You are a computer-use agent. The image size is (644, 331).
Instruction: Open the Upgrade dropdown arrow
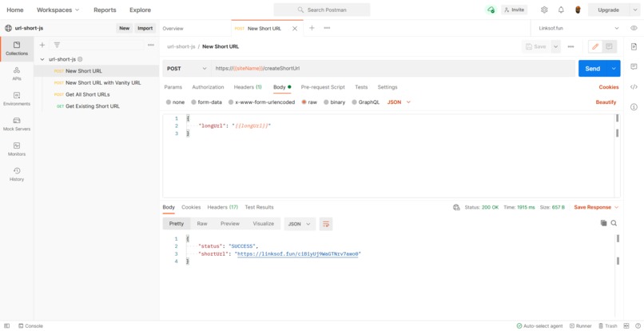coord(634,10)
